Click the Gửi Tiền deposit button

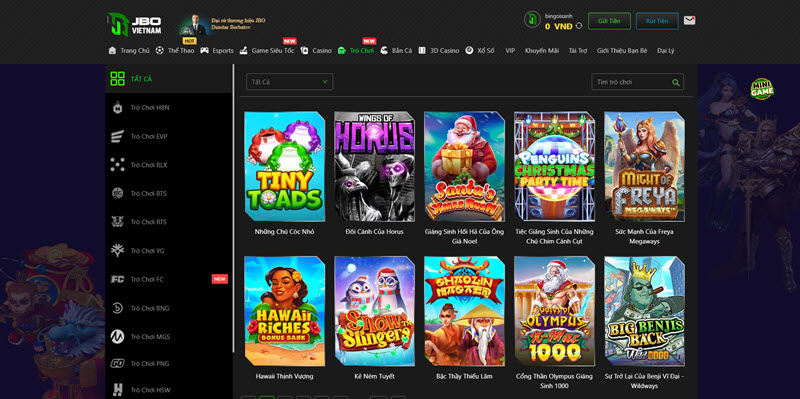tap(609, 21)
